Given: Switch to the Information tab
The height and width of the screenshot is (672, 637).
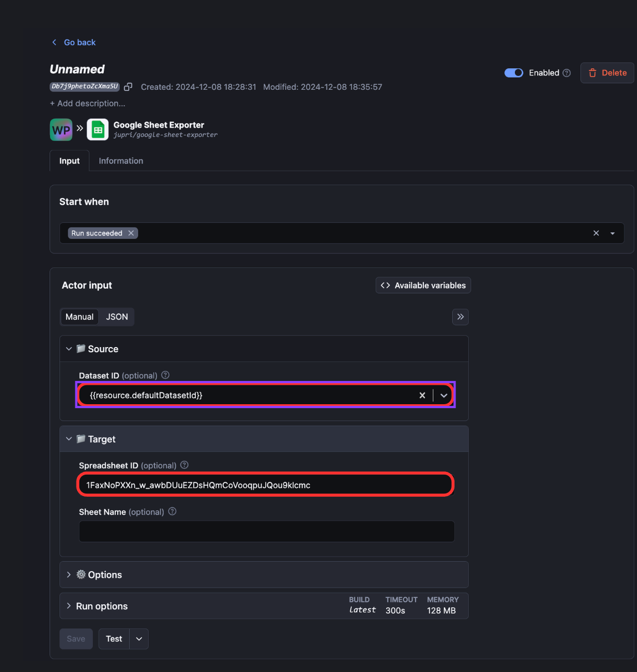Looking at the screenshot, I should (120, 161).
